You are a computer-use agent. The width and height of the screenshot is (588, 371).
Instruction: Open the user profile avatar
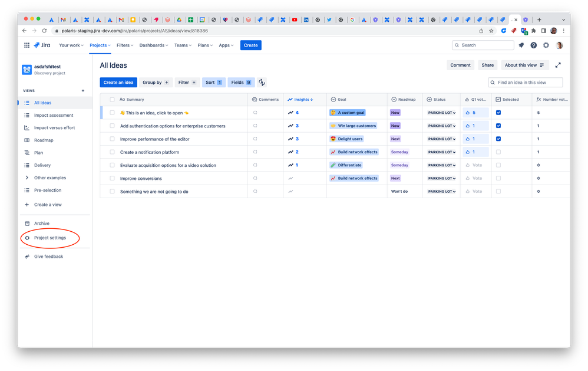pyautogui.click(x=560, y=45)
